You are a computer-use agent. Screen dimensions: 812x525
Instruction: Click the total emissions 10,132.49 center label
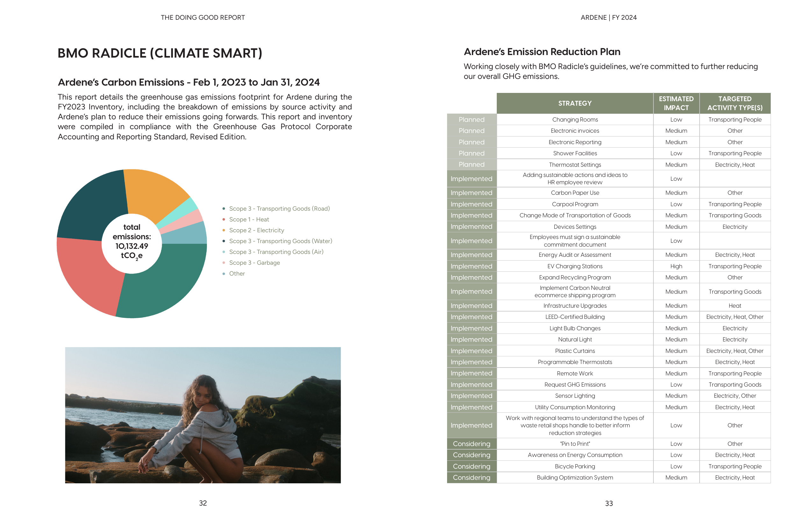(132, 242)
